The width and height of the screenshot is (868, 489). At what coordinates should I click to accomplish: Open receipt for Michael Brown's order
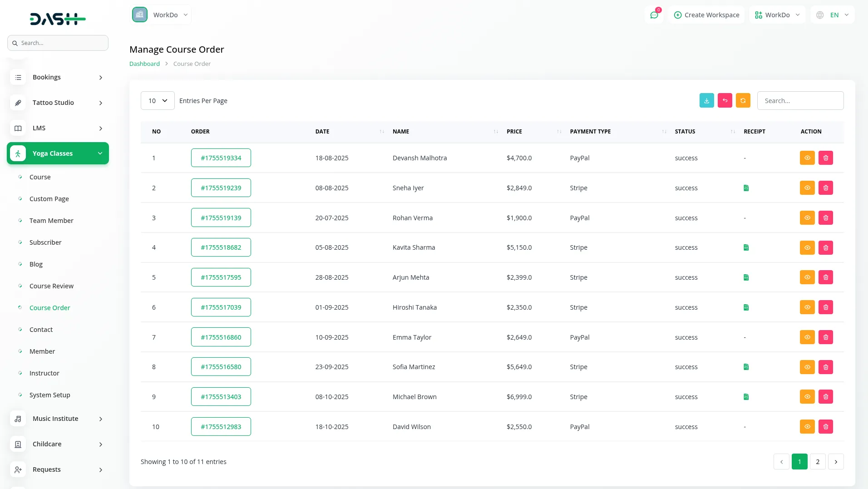(x=746, y=397)
